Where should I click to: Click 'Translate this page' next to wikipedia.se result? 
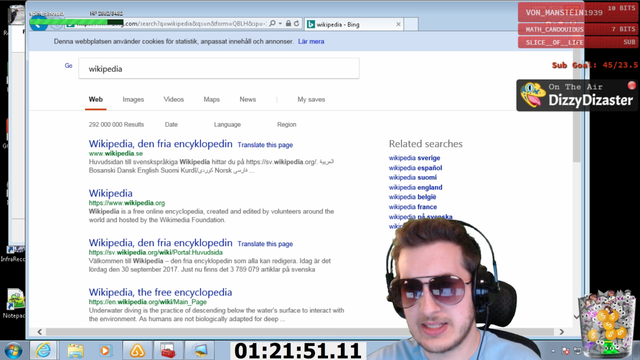point(265,145)
